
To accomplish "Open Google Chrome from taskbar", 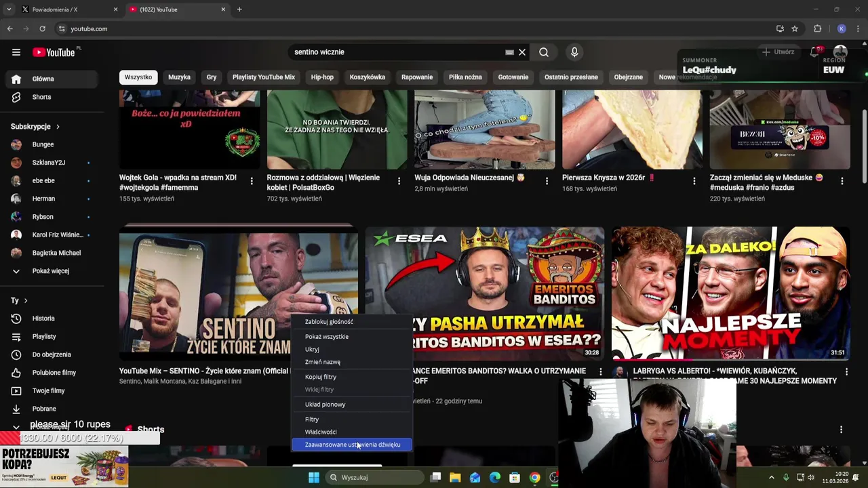I will (535, 477).
